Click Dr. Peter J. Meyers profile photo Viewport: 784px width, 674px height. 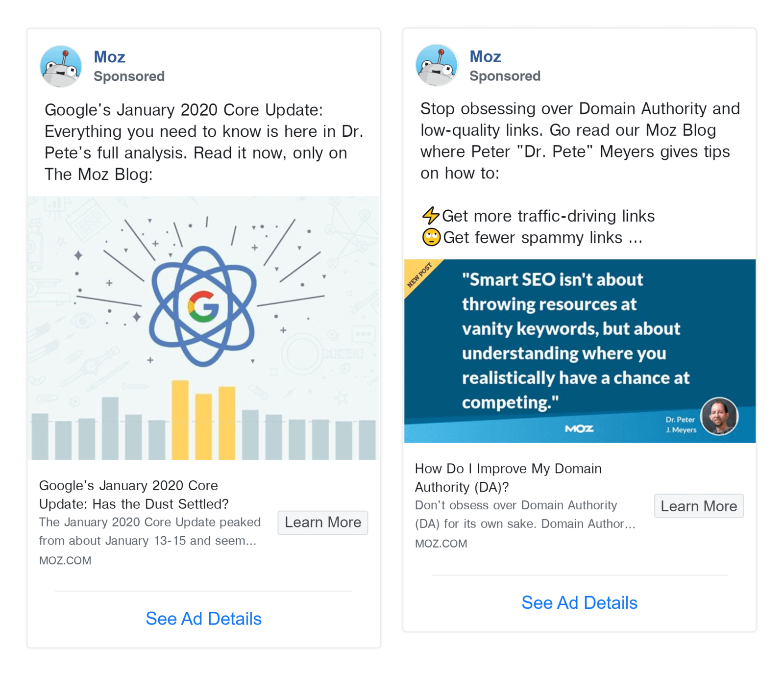[719, 416]
